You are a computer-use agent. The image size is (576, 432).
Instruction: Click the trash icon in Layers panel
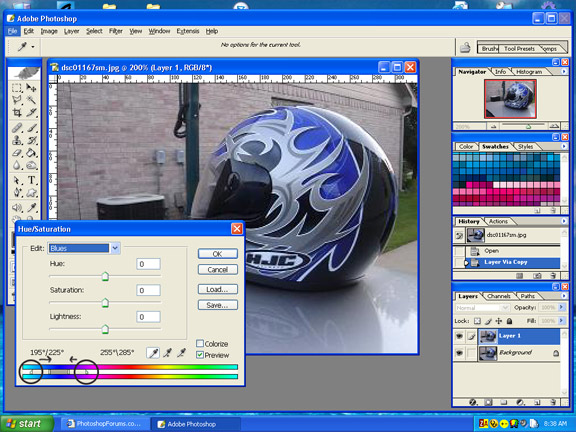pos(553,403)
